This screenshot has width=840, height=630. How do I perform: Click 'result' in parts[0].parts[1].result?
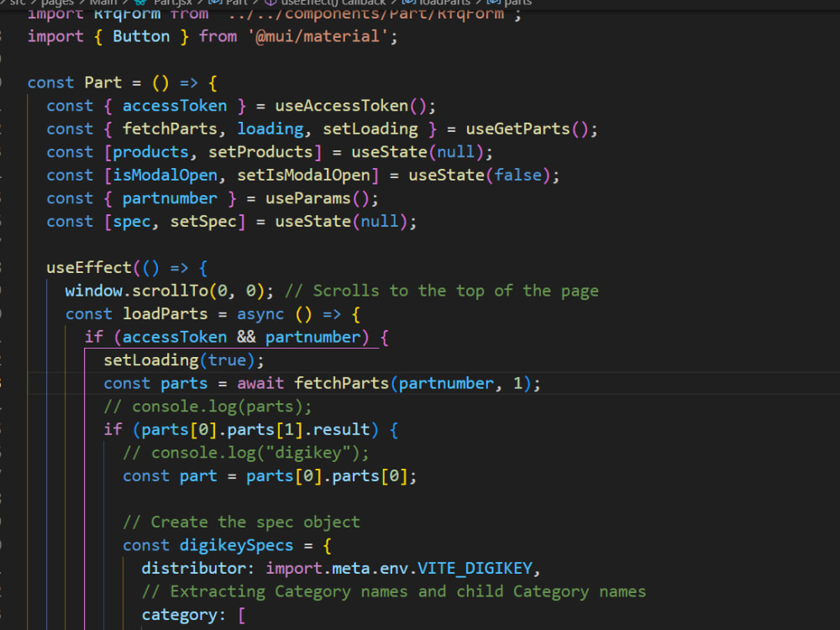[x=342, y=429]
